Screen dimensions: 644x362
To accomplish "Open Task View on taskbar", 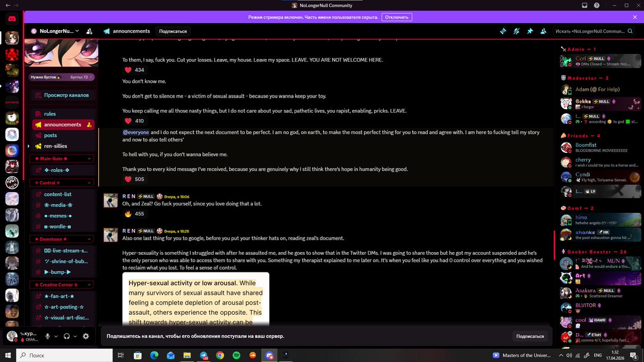I will coord(121,355).
